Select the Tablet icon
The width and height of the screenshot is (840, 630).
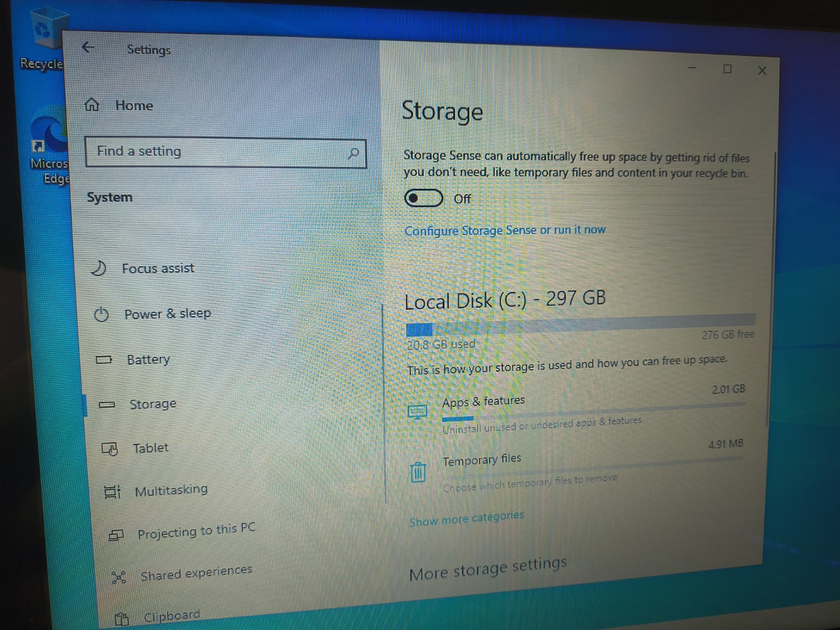point(110,449)
